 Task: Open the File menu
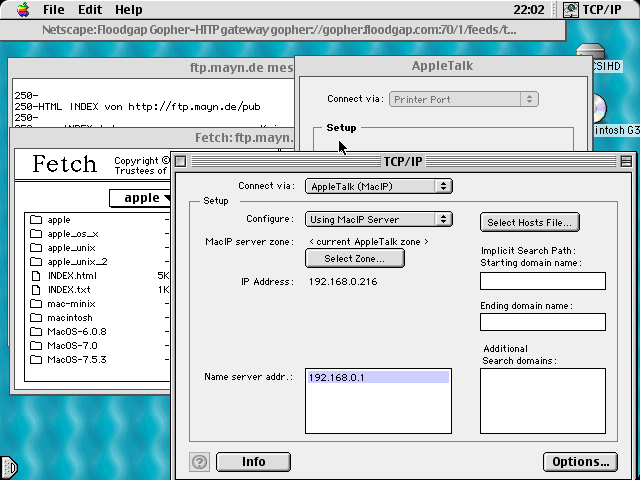(53, 9)
